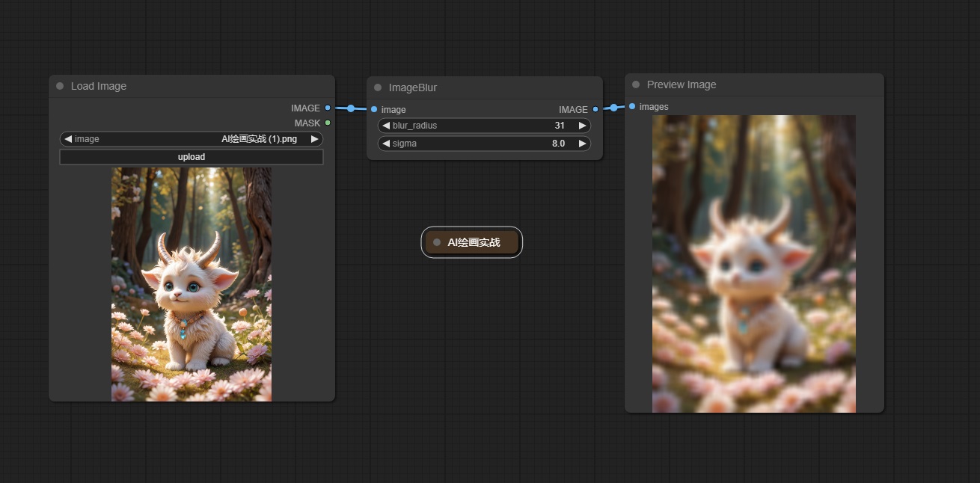This screenshot has height=483, width=980.
Task: Click the IMAGE output port on Load Image
Action: coord(328,108)
